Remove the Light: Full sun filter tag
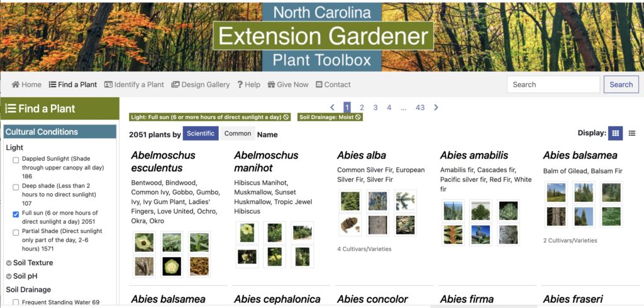Image resolution: width=644 pixels, height=308 pixels. point(286,117)
